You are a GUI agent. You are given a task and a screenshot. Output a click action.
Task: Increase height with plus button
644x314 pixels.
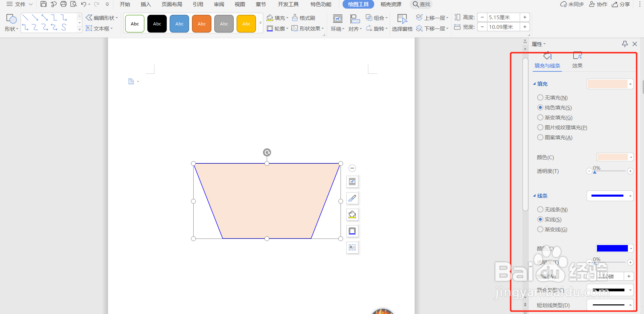525,17
